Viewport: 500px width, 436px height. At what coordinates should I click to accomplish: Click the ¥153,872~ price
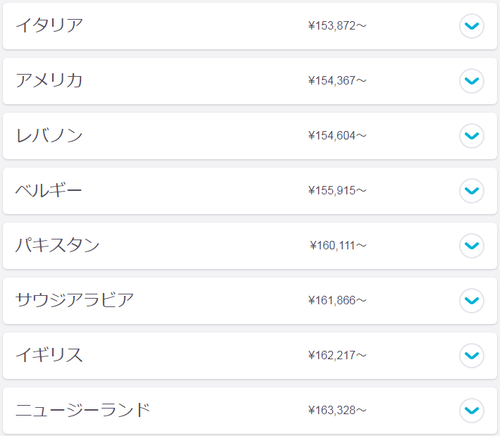pos(337,26)
